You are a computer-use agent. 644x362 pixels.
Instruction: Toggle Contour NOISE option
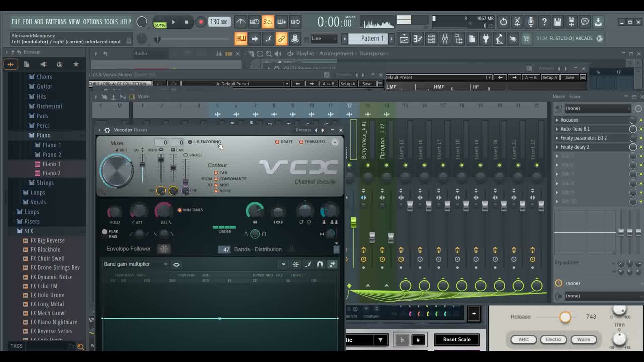pos(222,191)
